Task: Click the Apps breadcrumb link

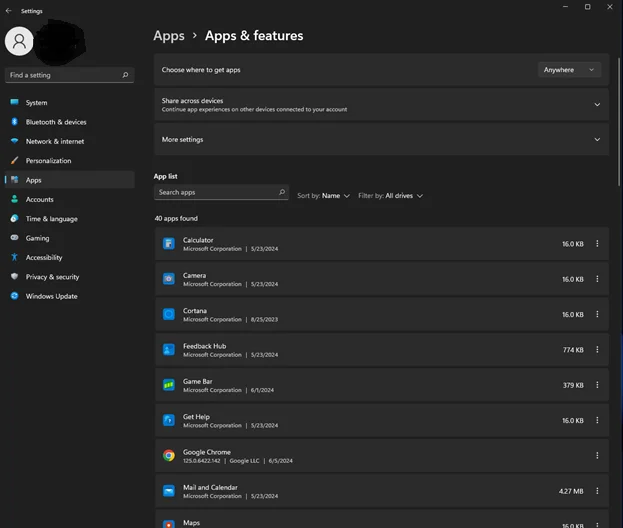Action: (x=169, y=36)
